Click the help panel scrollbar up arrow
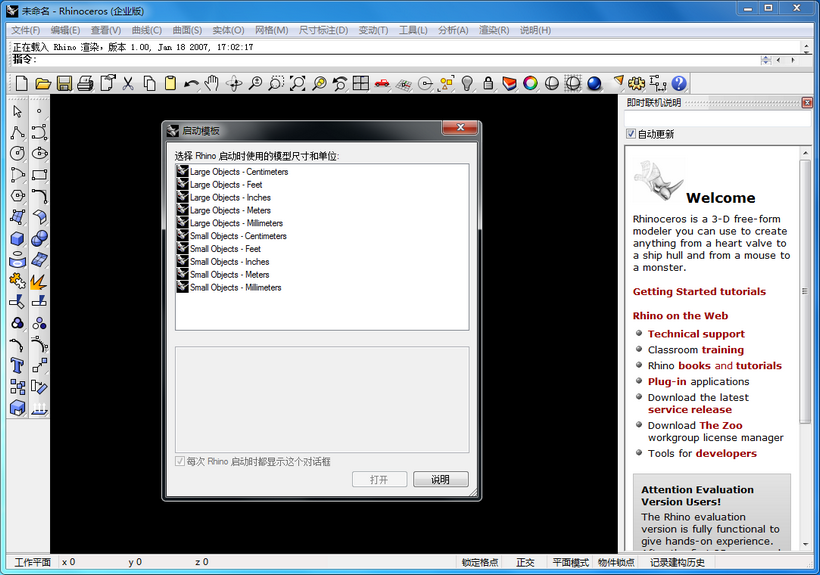This screenshot has height=575, width=820. [x=805, y=153]
